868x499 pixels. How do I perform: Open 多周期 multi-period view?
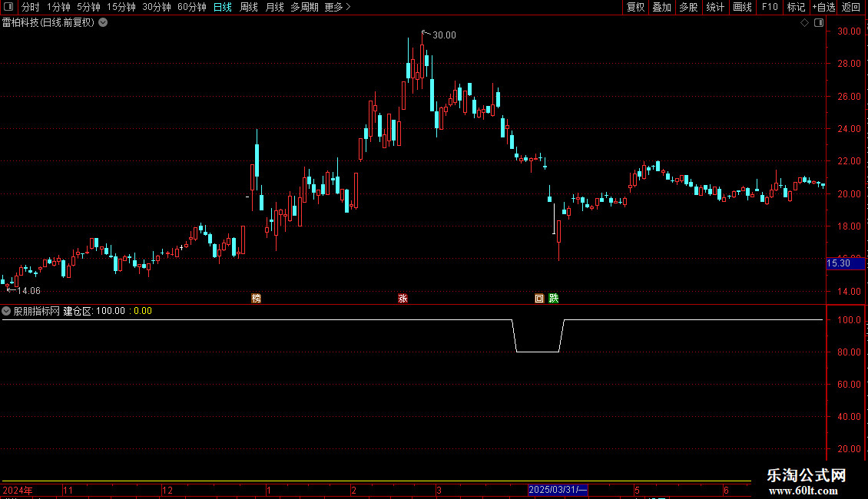[304, 7]
